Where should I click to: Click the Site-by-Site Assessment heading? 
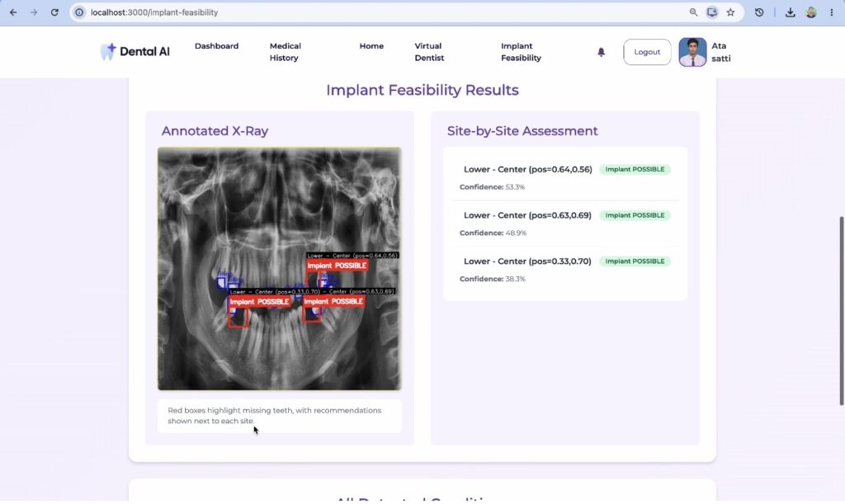point(522,131)
